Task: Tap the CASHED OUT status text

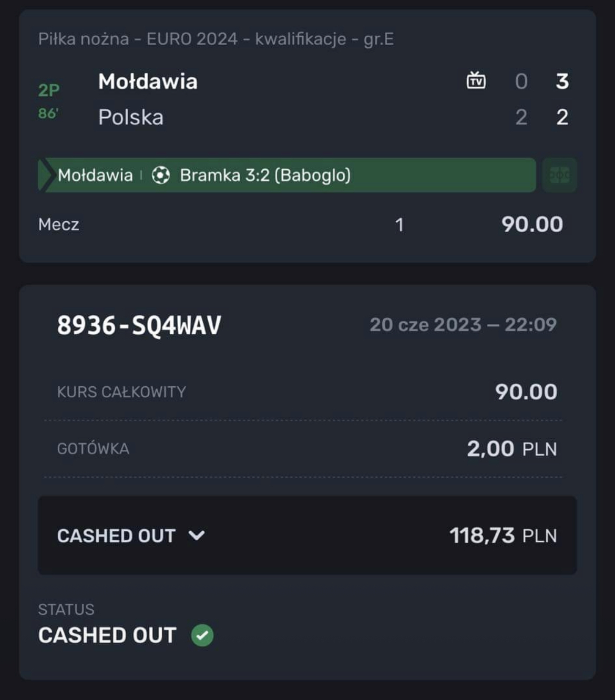Action: click(107, 635)
